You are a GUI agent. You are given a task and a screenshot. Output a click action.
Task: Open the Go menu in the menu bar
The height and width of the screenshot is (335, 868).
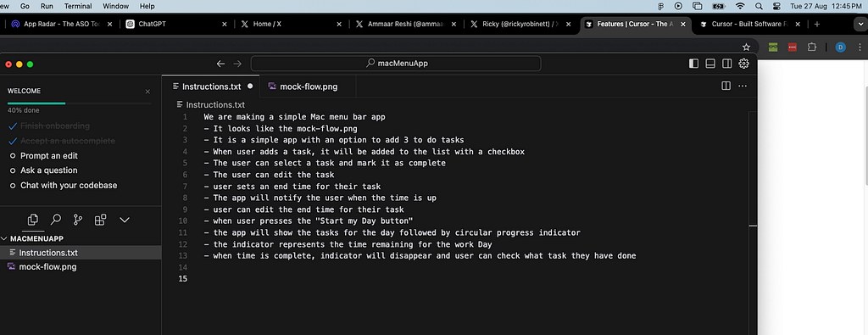click(x=25, y=6)
